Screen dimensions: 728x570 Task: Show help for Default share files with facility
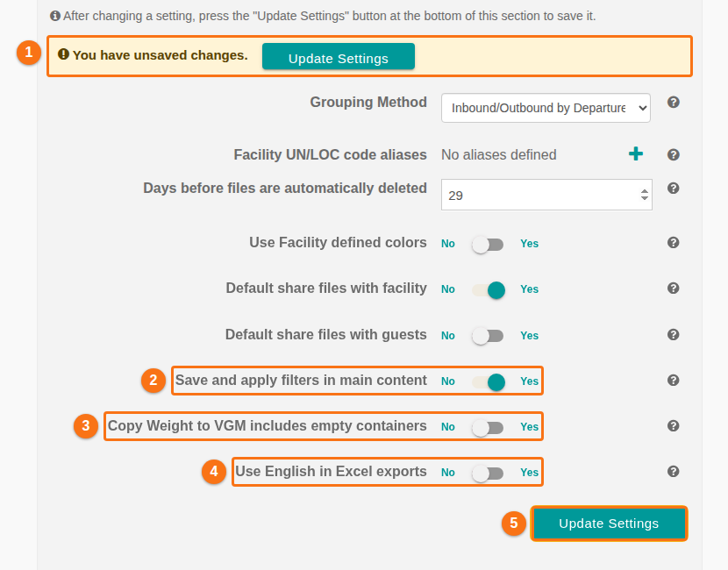674,288
